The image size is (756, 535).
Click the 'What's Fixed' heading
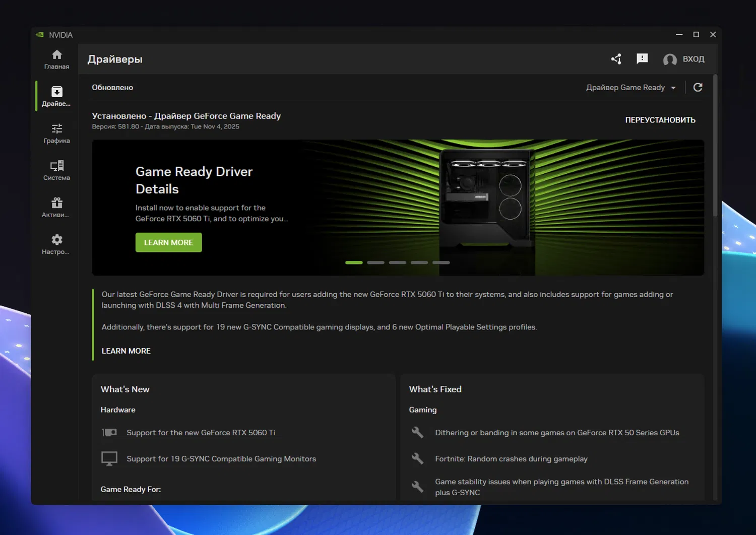click(435, 389)
